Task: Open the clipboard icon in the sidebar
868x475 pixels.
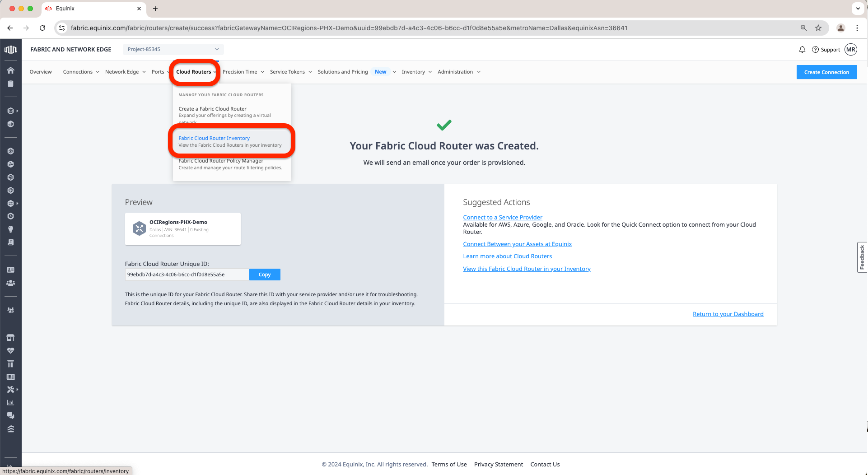Action: pos(10,84)
